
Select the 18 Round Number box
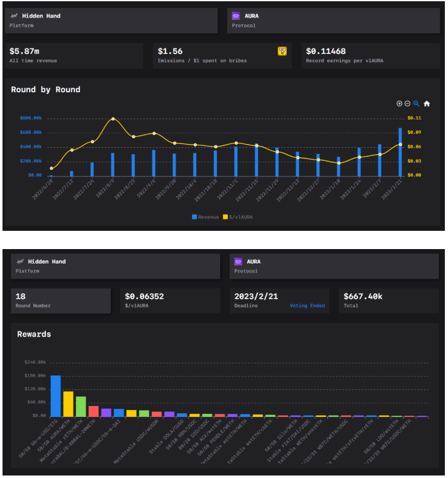coord(60,301)
